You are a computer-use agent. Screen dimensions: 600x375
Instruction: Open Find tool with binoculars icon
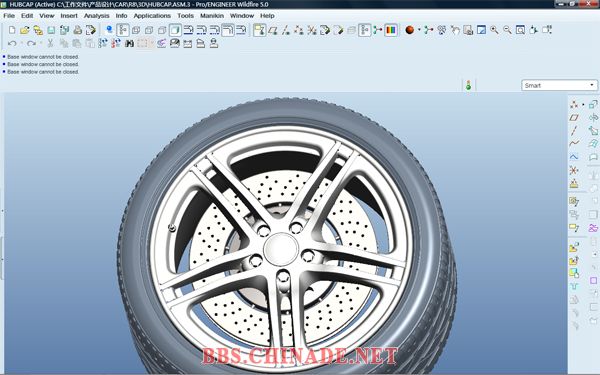point(129,43)
